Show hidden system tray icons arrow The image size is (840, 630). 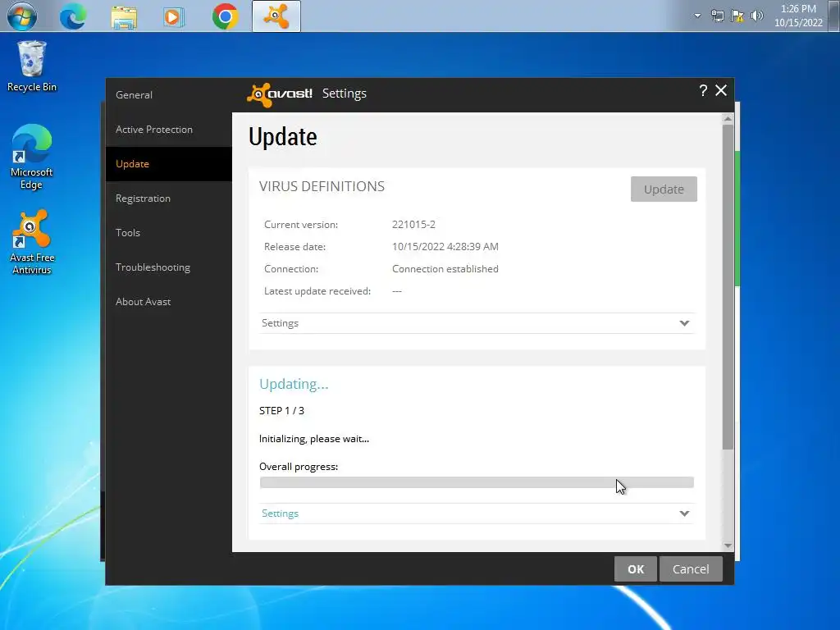[x=697, y=16]
